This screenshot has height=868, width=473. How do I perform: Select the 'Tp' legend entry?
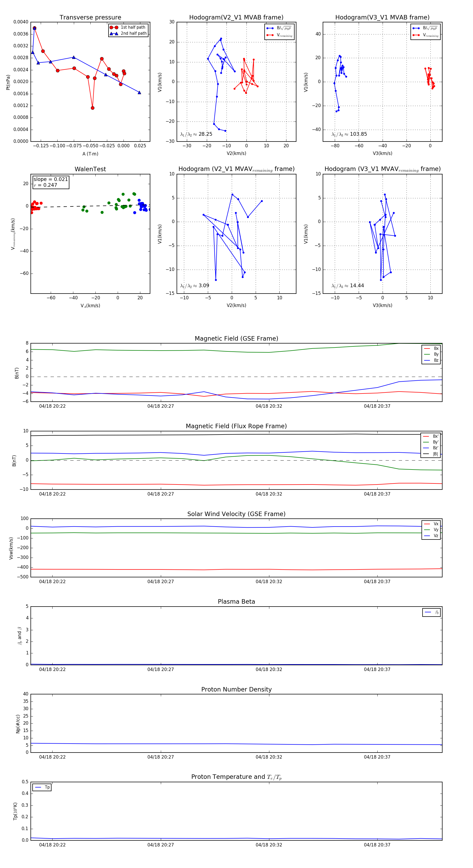coord(42,787)
